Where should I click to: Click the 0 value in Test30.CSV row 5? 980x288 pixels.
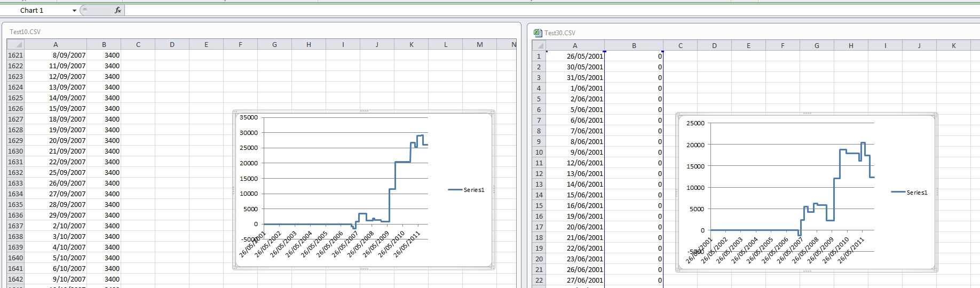click(x=634, y=99)
